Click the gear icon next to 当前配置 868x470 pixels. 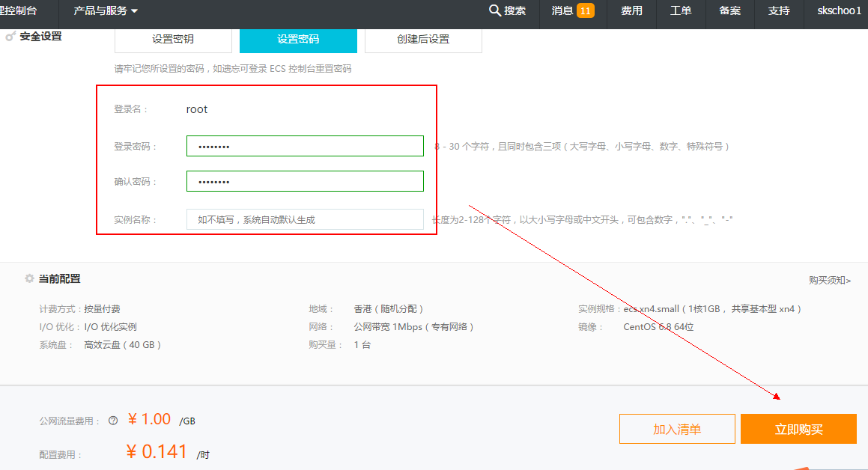29,278
